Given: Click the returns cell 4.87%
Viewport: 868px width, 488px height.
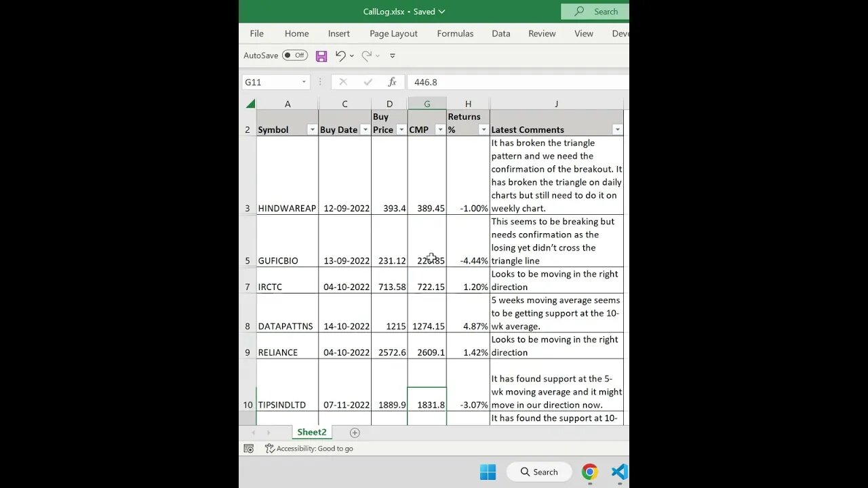Looking at the screenshot, I should pos(468,313).
